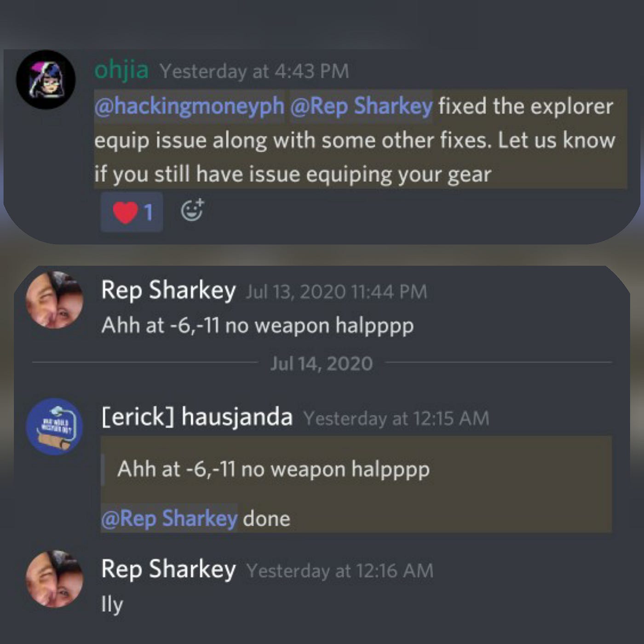The width and height of the screenshot is (644, 644).
Task: Open [erick] hausjanda username profile
Action: (197, 417)
